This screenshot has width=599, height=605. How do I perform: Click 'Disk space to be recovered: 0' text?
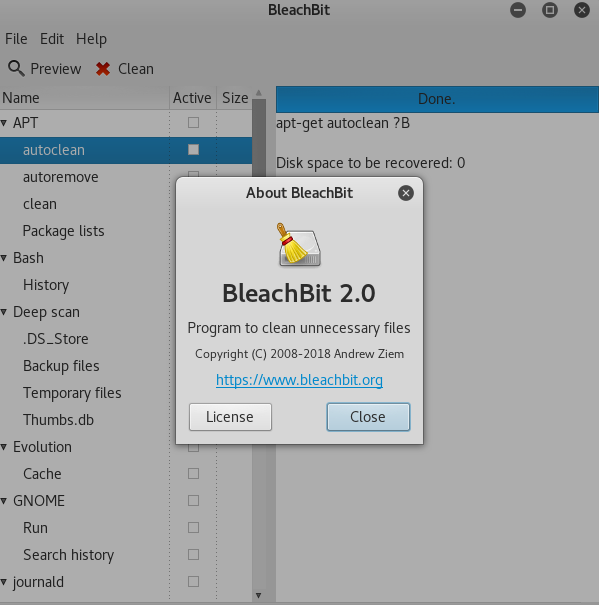click(x=371, y=163)
